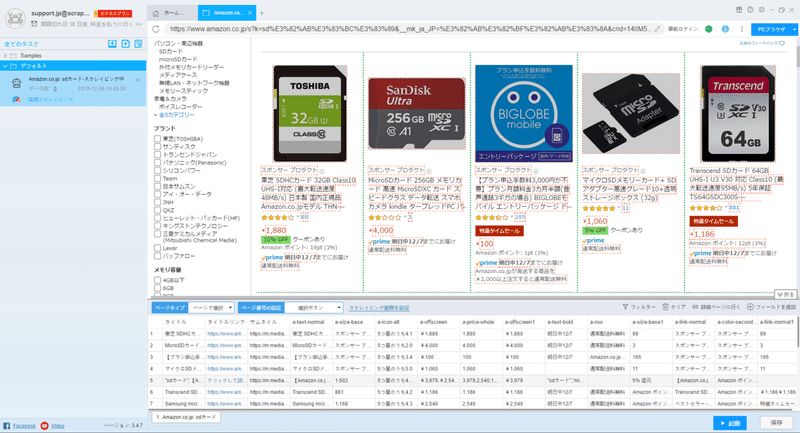Switch to the ホーム home tab
Image resolution: width=800 pixels, height=433 pixels.
click(x=172, y=13)
